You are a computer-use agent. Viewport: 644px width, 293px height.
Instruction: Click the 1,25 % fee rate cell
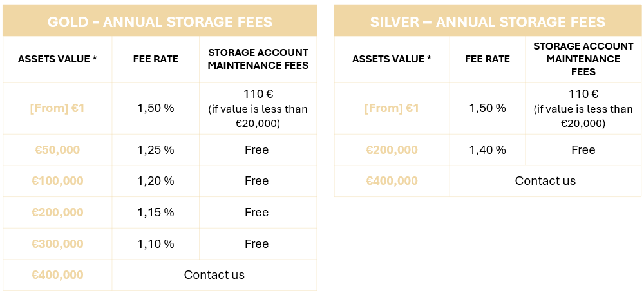155,150
